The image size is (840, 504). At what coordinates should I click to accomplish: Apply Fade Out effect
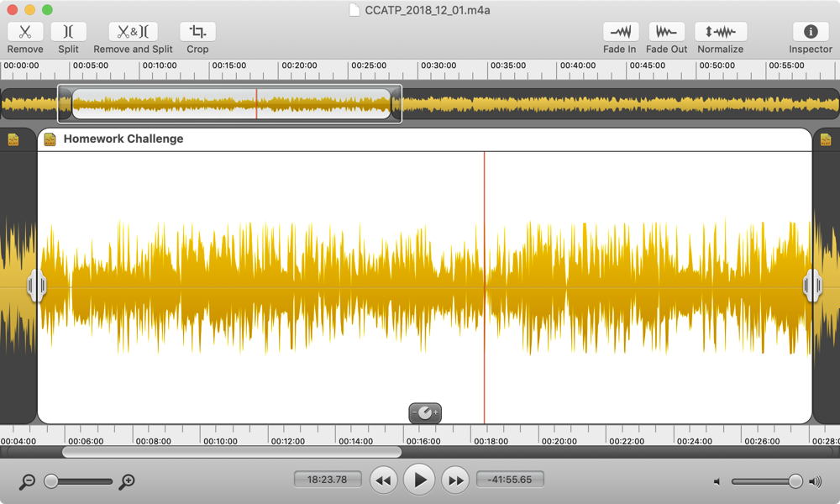click(x=666, y=32)
